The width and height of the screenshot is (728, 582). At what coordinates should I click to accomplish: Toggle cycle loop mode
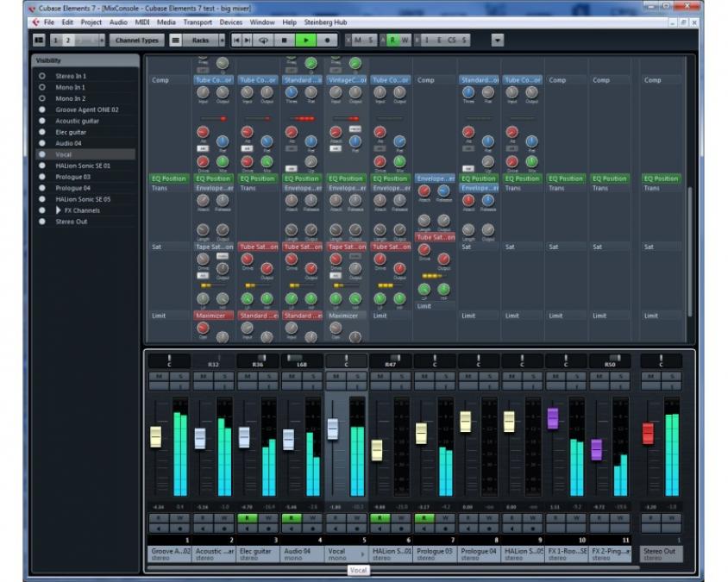click(x=263, y=41)
